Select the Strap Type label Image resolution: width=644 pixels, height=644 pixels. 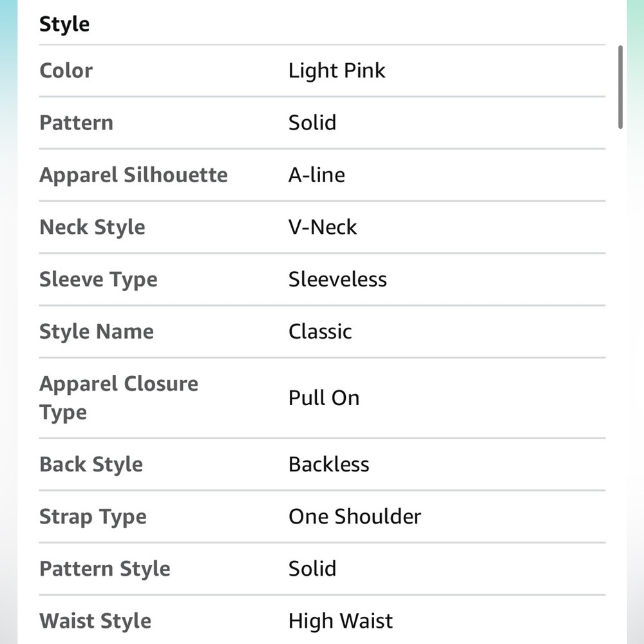[x=93, y=517]
